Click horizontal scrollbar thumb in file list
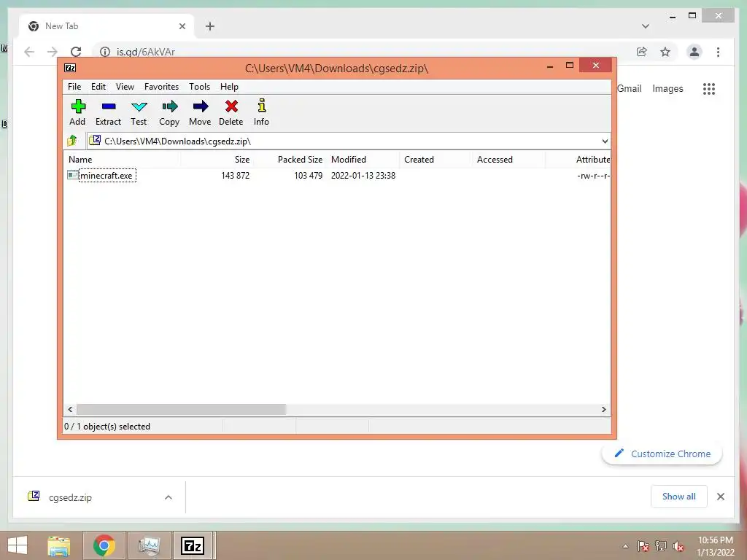This screenshot has width=747, height=560. [x=181, y=410]
